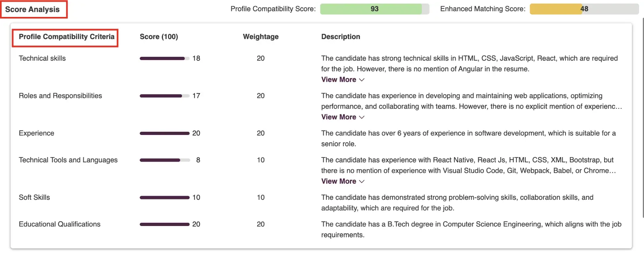Select the Score Analysis heading
The height and width of the screenshot is (255, 644).
(x=32, y=9)
